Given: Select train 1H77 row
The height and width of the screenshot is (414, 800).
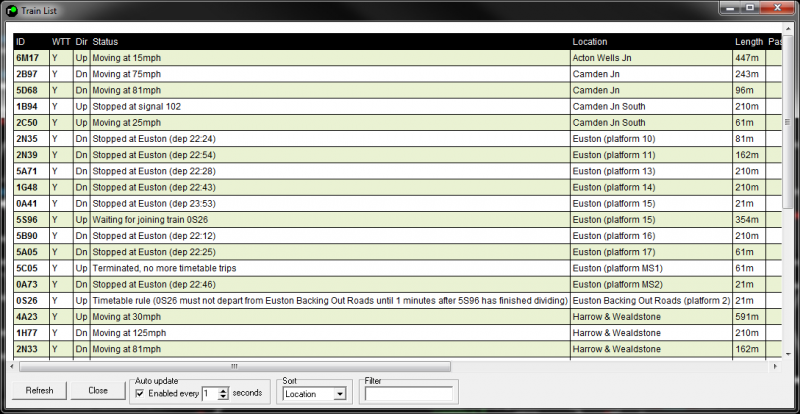Looking at the screenshot, I should tap(397, 333).
